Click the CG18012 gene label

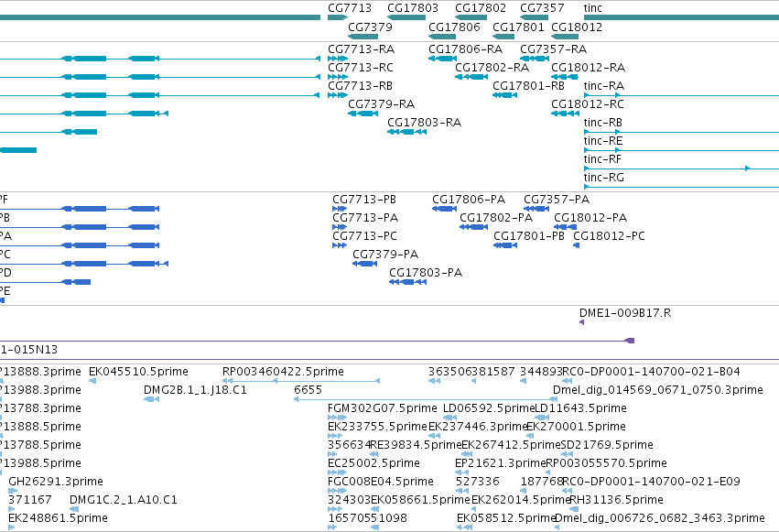point(577,27)
